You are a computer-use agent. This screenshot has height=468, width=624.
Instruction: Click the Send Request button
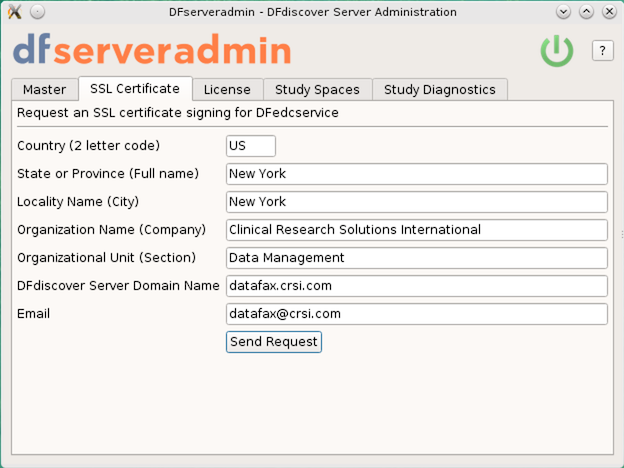point(274,342)
